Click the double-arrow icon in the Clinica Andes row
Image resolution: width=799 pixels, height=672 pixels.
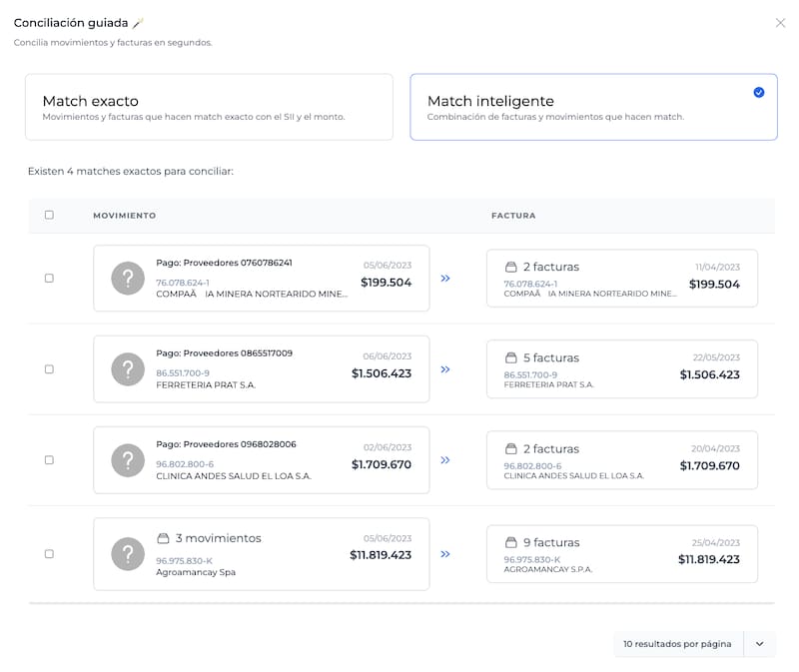445,460
